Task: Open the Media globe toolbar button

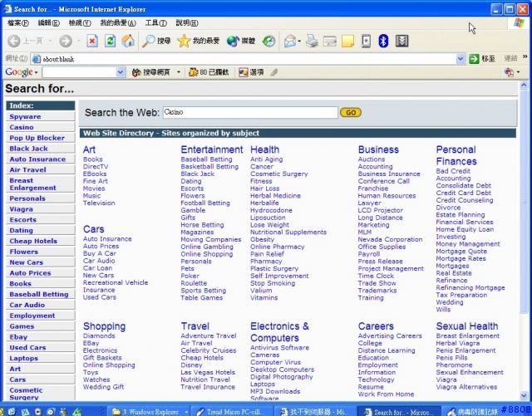Action: point(241,41)
